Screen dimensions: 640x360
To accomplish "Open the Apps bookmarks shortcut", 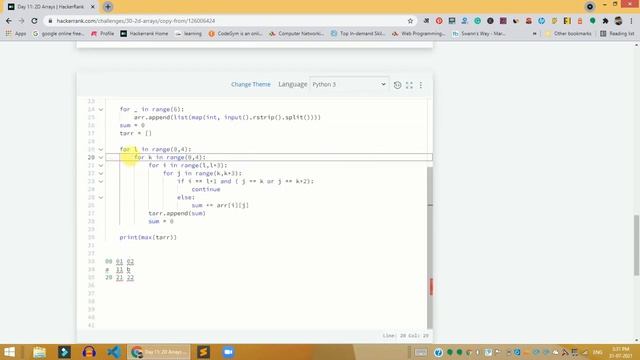I will pos(16,33).
